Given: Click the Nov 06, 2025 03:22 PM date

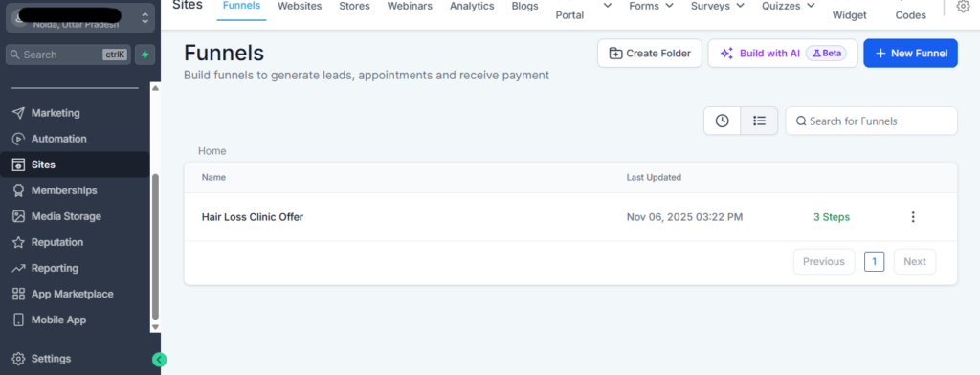Looking at the screenshot, I should click(684, 217).
